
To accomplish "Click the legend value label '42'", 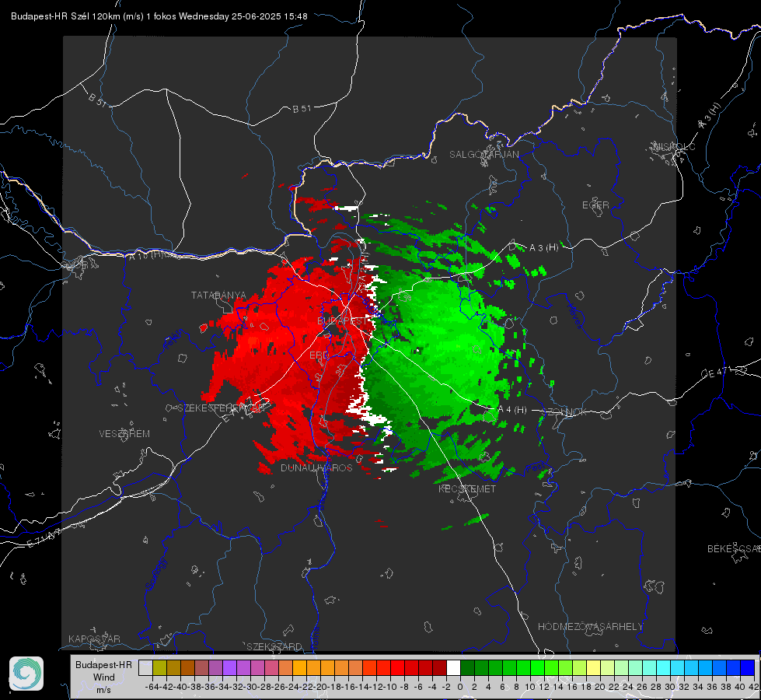I will point(753,687).
